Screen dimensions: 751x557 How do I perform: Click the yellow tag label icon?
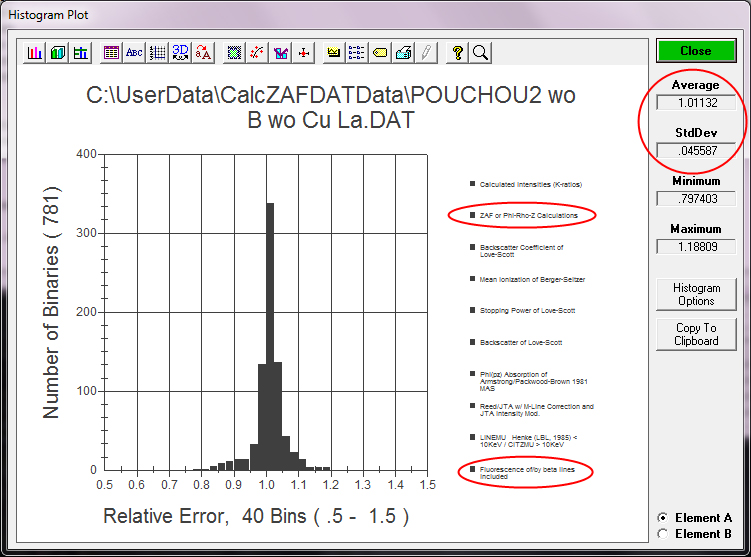click(x=380, y=53)
